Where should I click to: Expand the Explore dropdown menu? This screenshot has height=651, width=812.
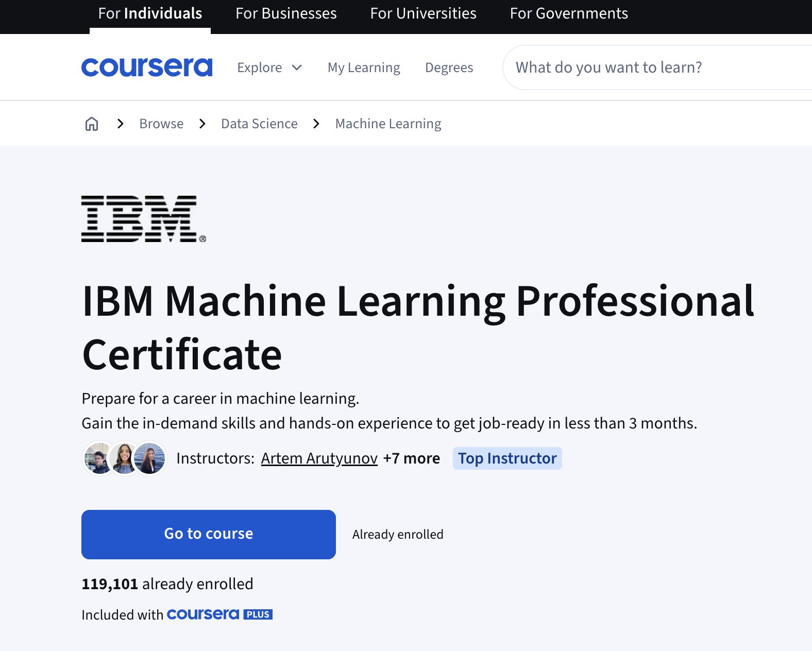coord(269,67)
